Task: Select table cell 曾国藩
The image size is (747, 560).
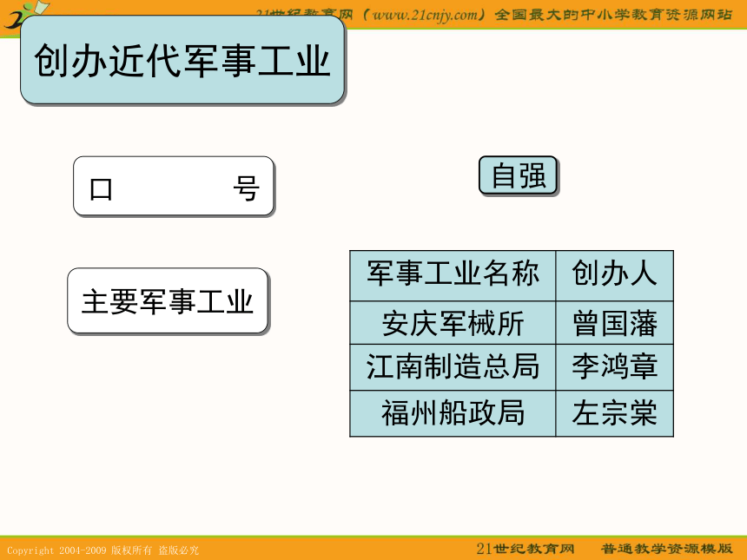Action: 615,323
